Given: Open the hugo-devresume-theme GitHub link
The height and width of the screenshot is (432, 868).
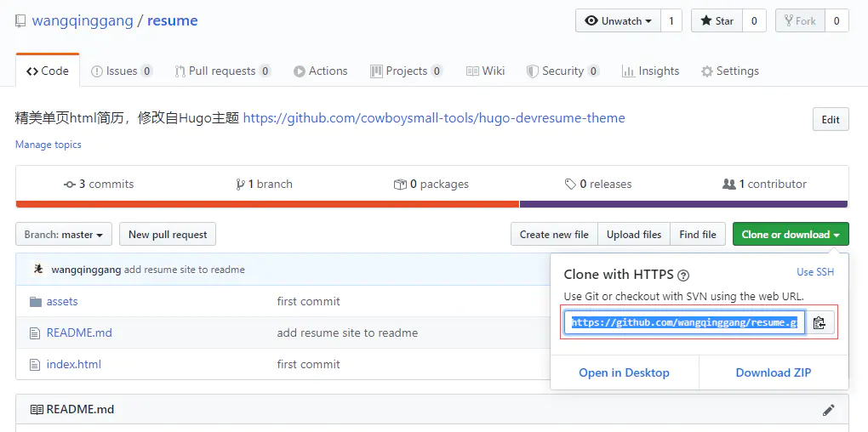Looking at the screenshot, I should (434, 118).
